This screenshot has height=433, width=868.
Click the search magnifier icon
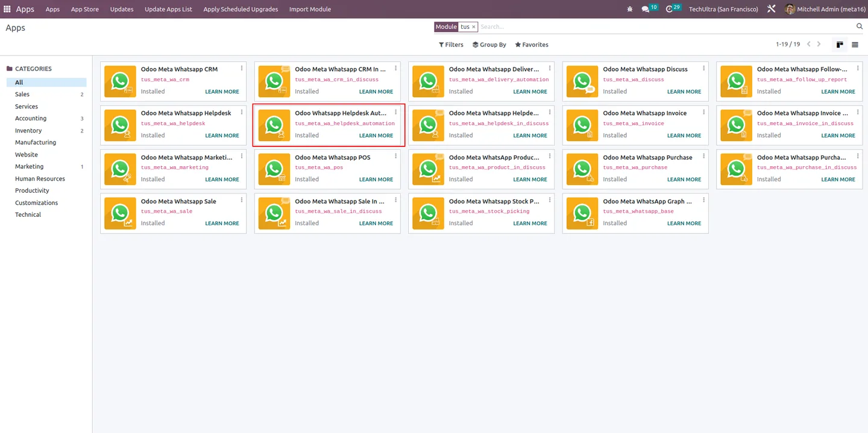point(860,26)
